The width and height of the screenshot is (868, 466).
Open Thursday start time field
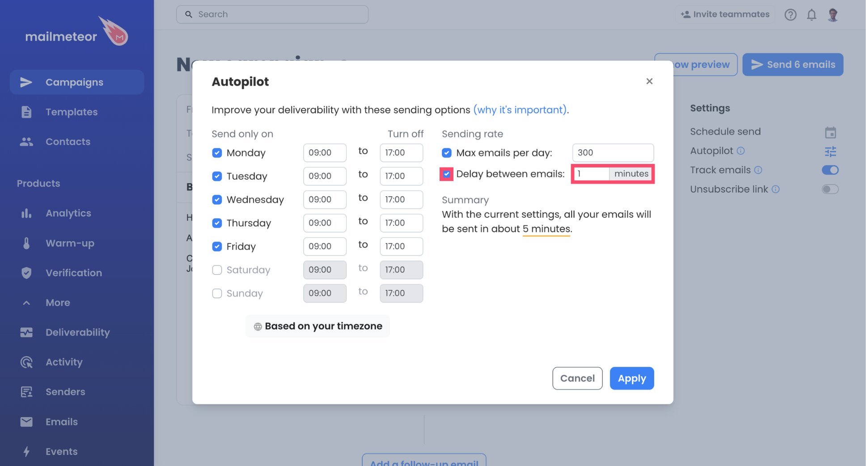point(325,223)
